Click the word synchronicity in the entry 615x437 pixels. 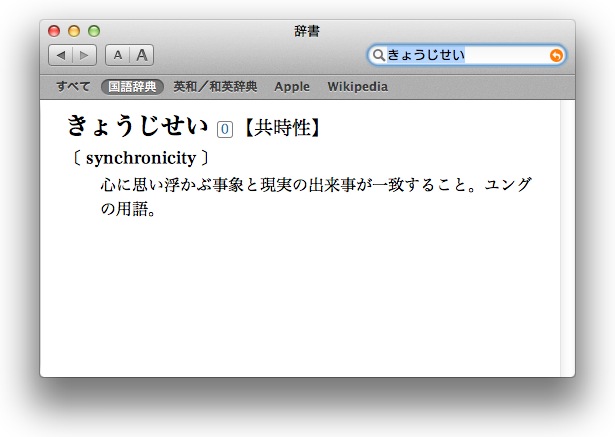(140, 158)
